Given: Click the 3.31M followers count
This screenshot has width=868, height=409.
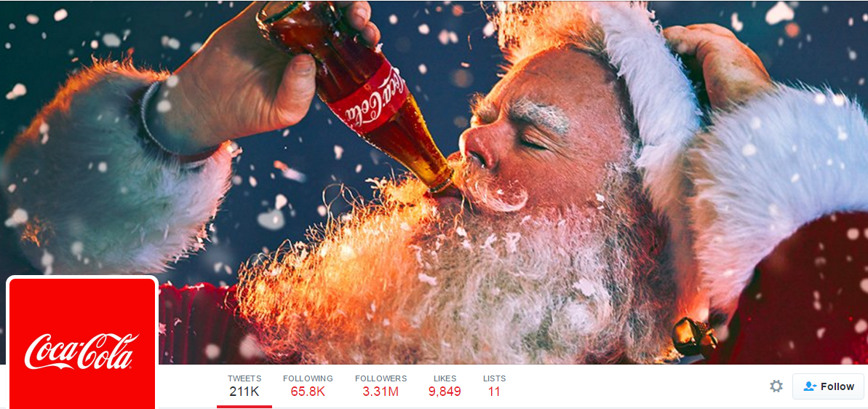Looking at the screenshot, I should [381, 392].
